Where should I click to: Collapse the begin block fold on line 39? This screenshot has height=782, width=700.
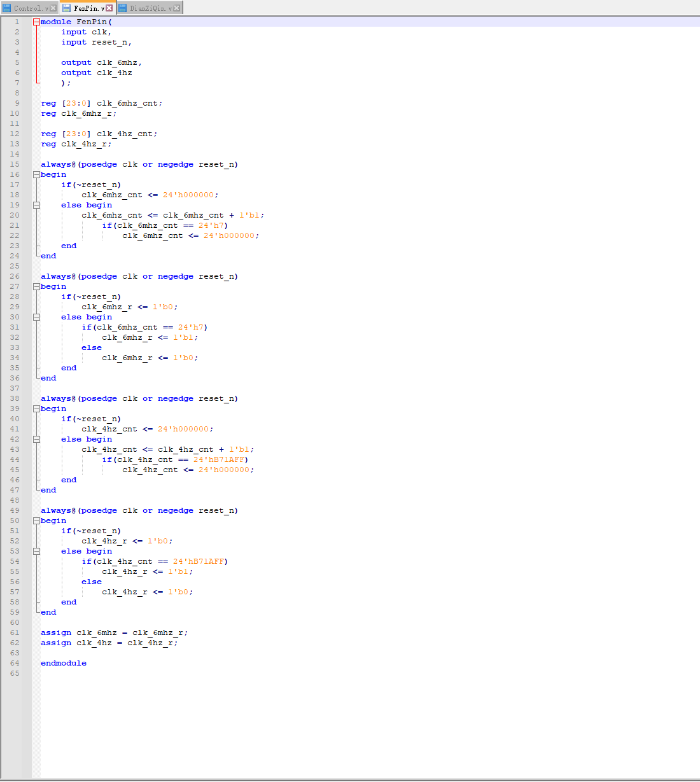tap(36, 408)
